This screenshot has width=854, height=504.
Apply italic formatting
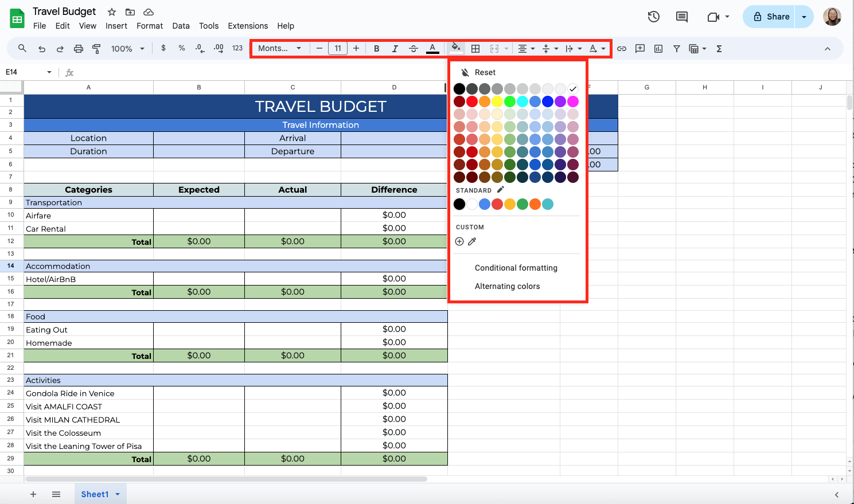395,48
